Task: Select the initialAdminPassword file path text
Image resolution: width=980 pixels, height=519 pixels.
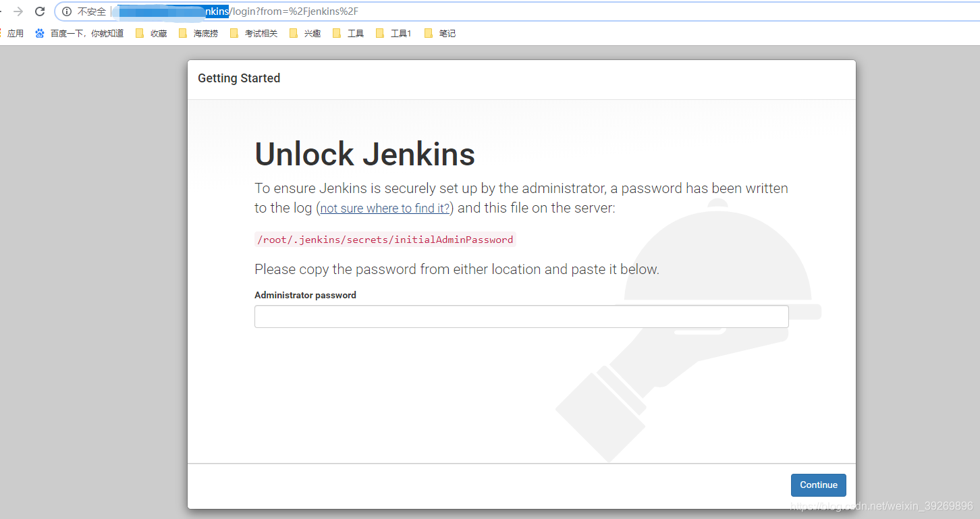Action: coord(385,240)
